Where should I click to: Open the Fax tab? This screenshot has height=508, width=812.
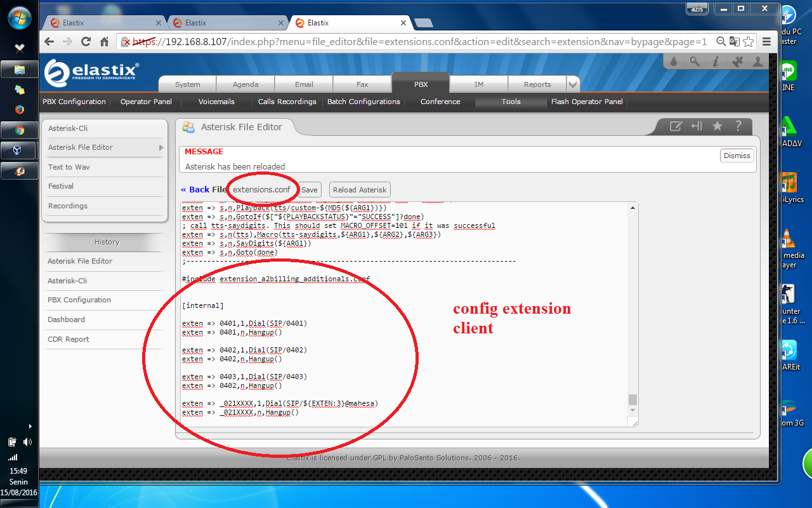coord(362,84)
